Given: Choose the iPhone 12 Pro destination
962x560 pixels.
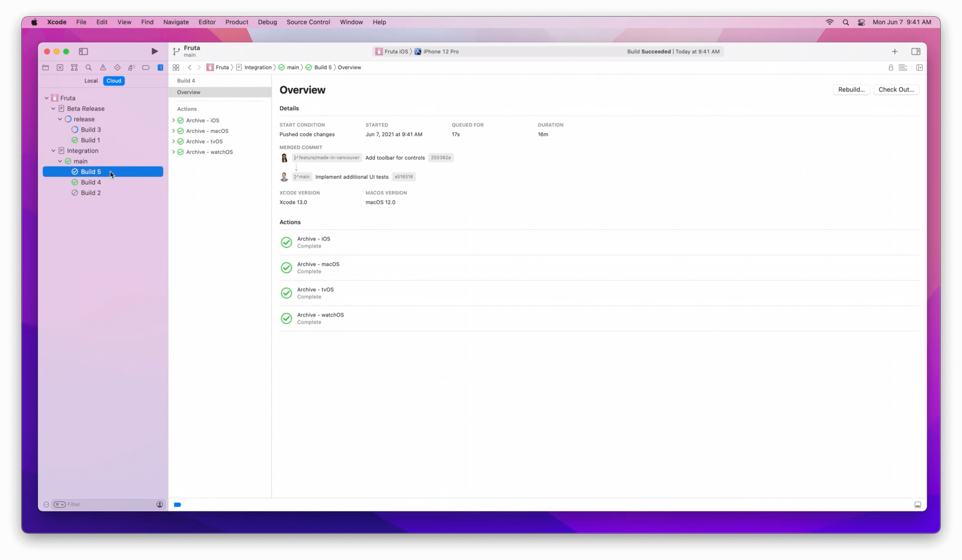Looking at the screenshot, I should 437,52.
